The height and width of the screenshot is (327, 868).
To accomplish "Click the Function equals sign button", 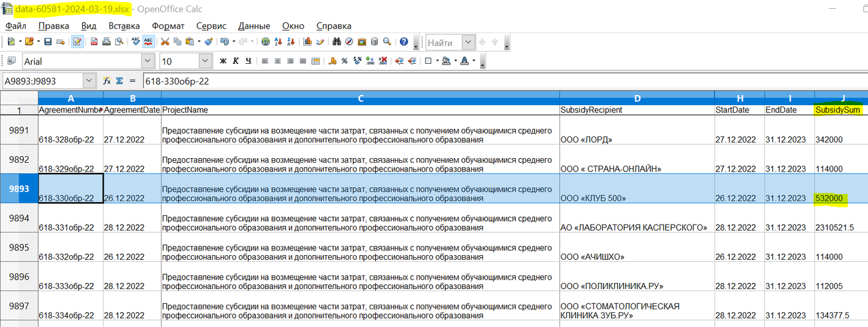I will click(132, 81).
